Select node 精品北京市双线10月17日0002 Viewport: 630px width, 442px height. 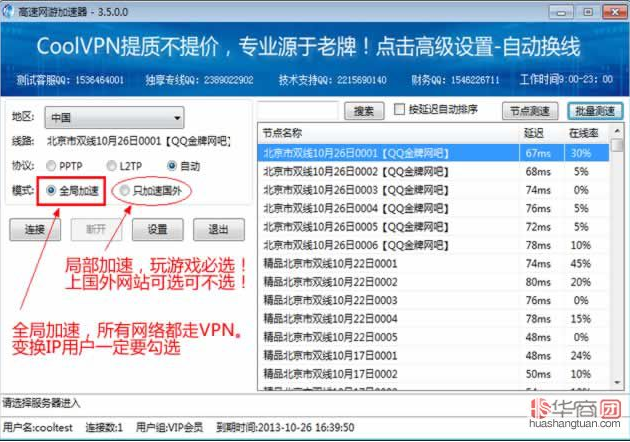[433, 374]
